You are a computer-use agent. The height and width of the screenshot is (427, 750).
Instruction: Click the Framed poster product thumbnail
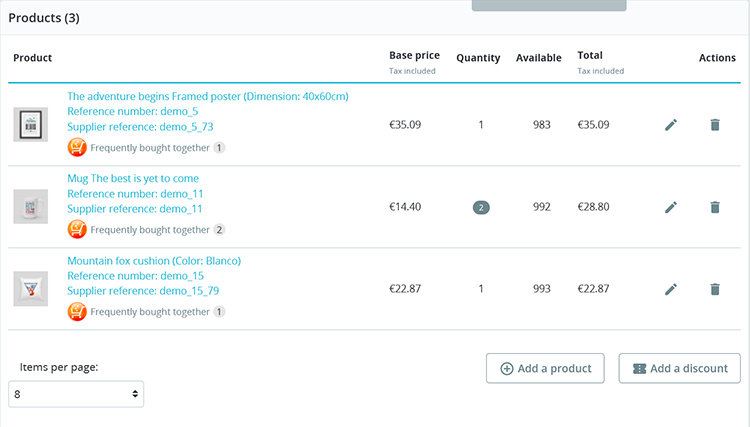point(31,125)
